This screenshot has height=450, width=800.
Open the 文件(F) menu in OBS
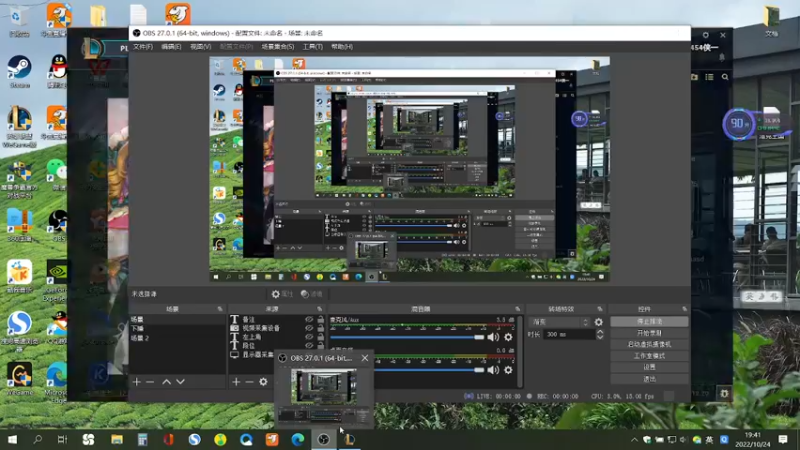coord(143,46)
